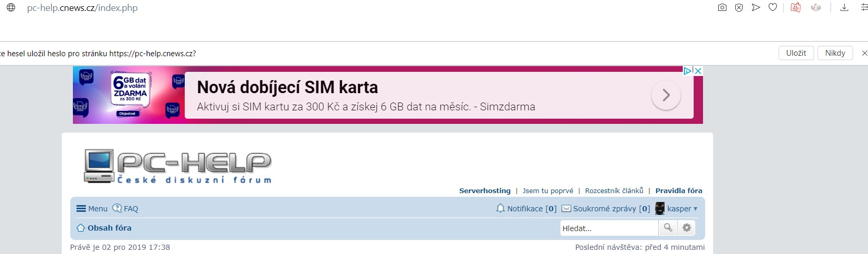Open the Pravidla fóra link
Screen dimensions: 868x254
point(679,191)
